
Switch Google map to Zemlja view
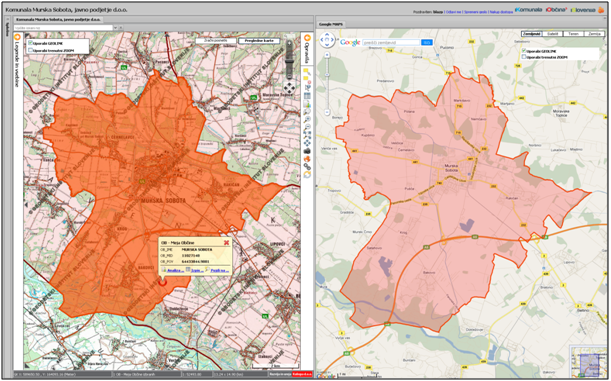595,34
